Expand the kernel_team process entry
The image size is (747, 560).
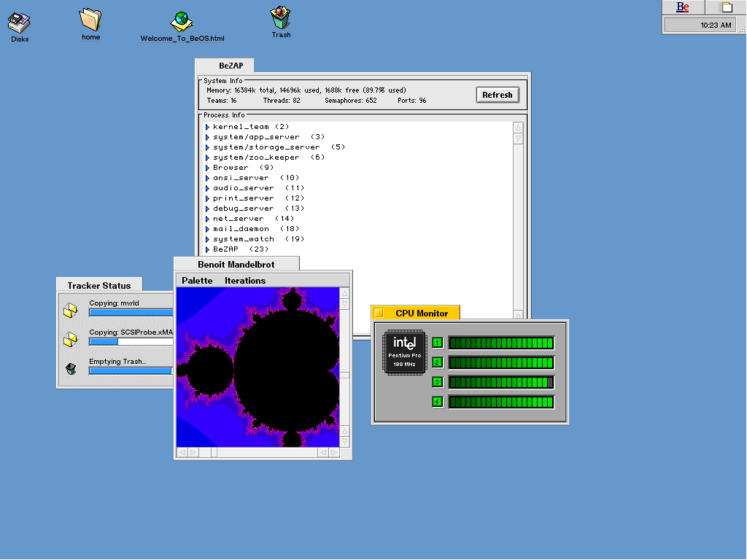[x=208, y=127]
